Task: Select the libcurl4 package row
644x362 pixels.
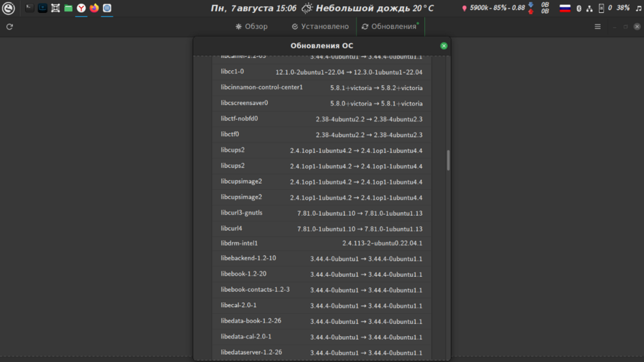Action: (321, 229)
